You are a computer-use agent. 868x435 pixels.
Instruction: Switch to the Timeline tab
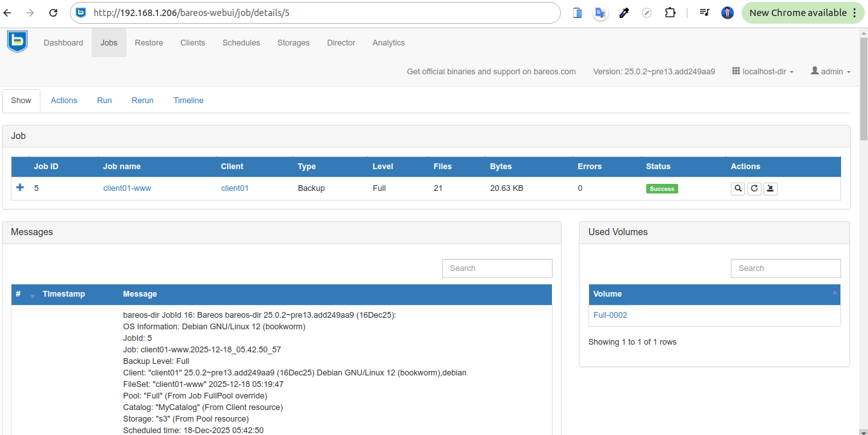(x=188, y=101)
